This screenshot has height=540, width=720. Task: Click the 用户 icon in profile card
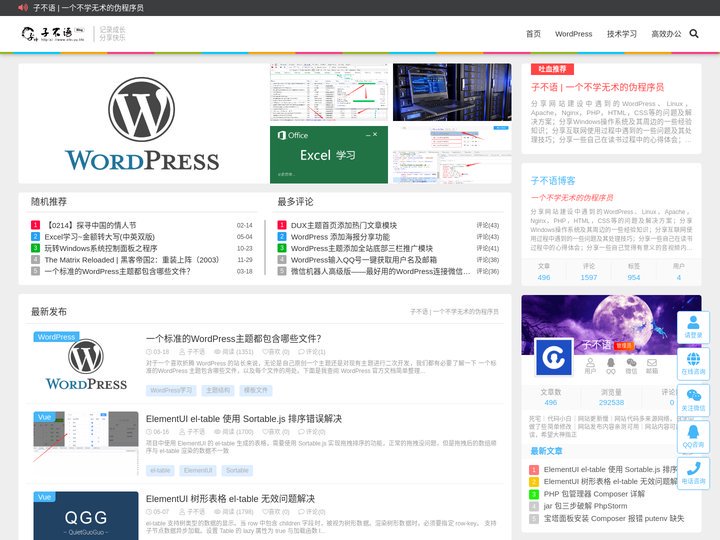tap(590, 366)
